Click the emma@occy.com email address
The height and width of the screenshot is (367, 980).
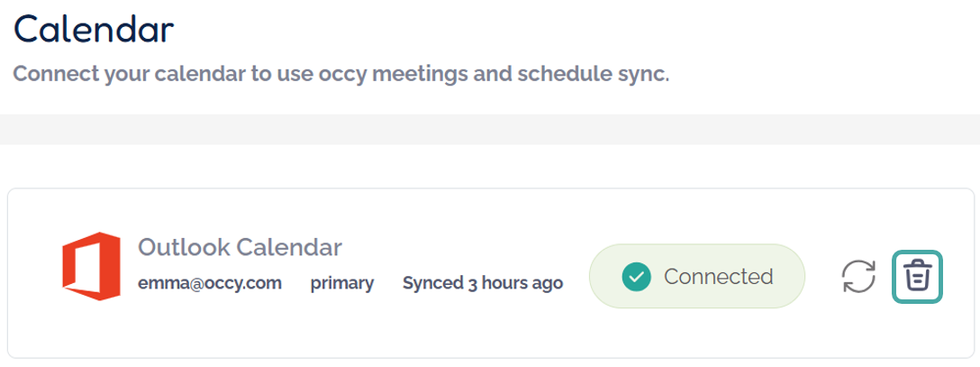210,283
